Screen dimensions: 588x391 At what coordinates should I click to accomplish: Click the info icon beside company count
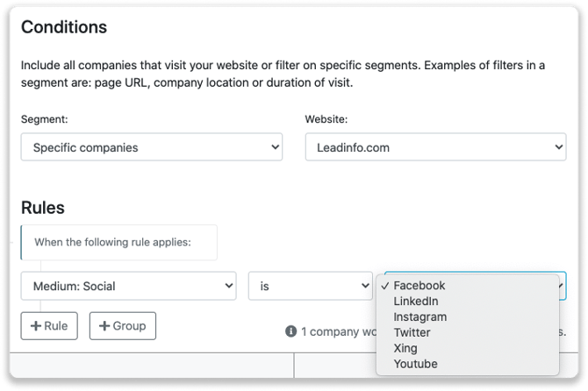(x=290, y=332)
